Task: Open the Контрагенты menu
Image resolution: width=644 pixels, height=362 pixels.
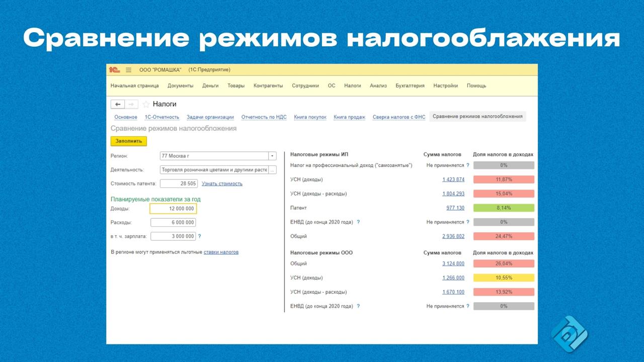Action: point(268,86)
